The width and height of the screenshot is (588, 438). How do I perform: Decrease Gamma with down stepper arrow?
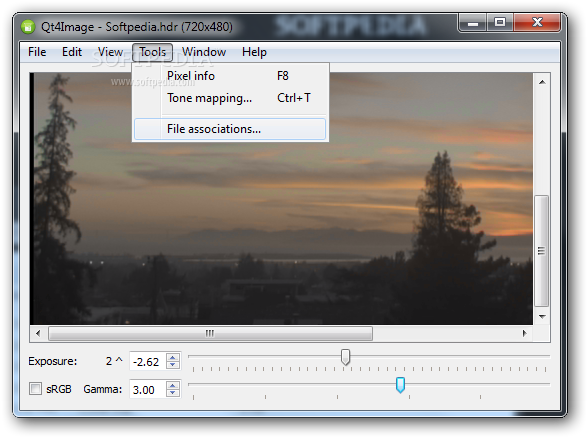pyautogui.click(x=172, y=394)
